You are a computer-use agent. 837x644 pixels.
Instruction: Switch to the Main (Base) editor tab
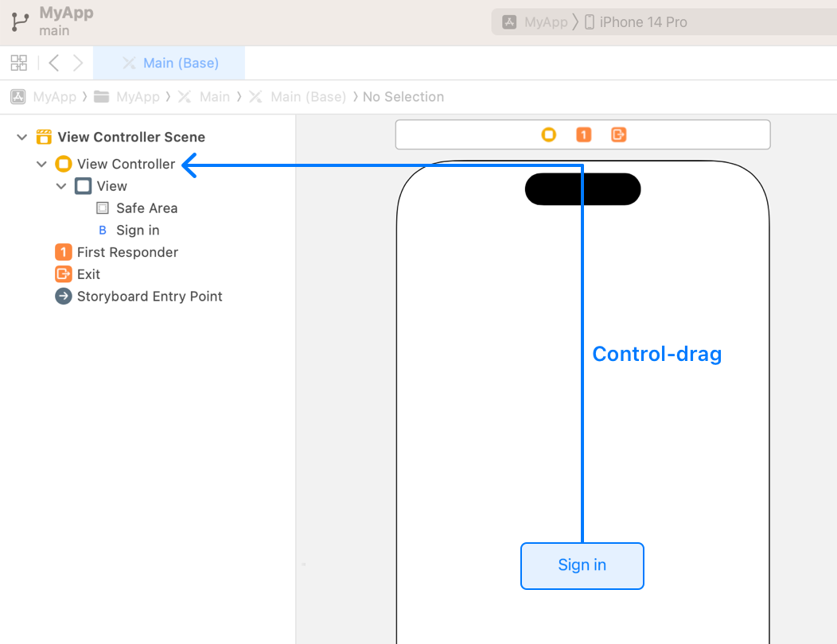169,62
